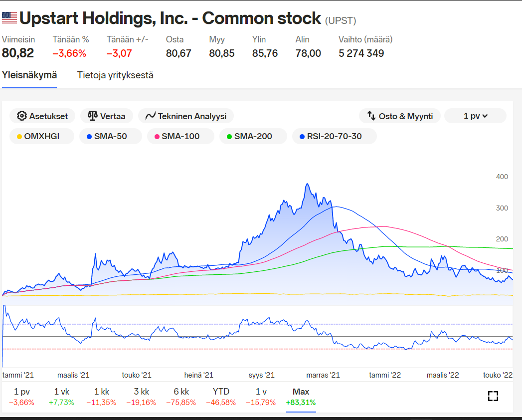Select the 1 vk time range
The image size is (522, 420).
pos(62,397)
